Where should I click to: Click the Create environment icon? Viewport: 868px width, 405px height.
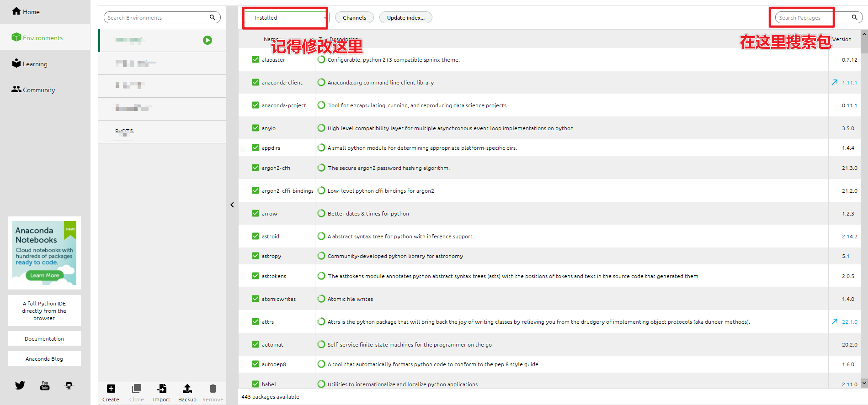111,389
